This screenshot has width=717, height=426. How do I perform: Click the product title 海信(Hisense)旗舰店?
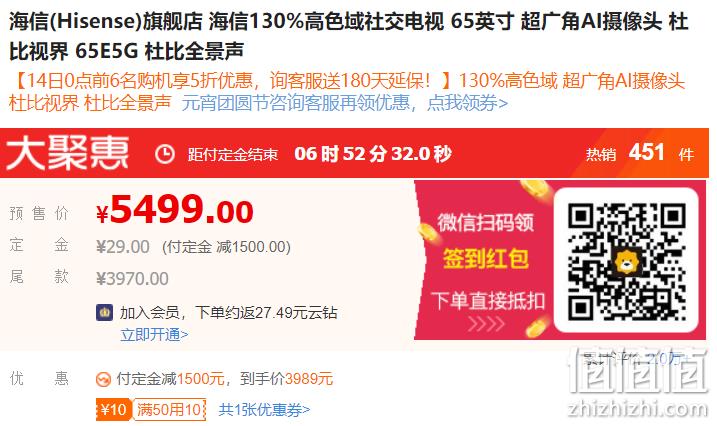coord(106,21)
